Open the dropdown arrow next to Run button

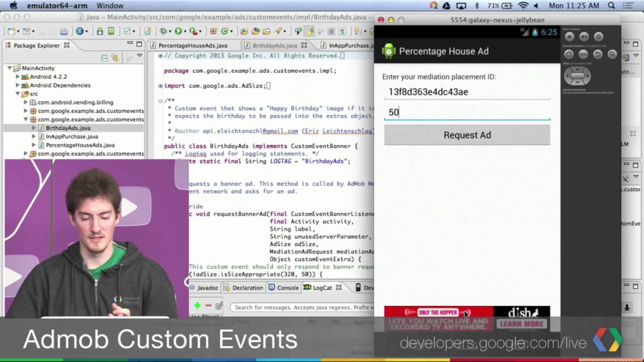[x=185, y=32]
